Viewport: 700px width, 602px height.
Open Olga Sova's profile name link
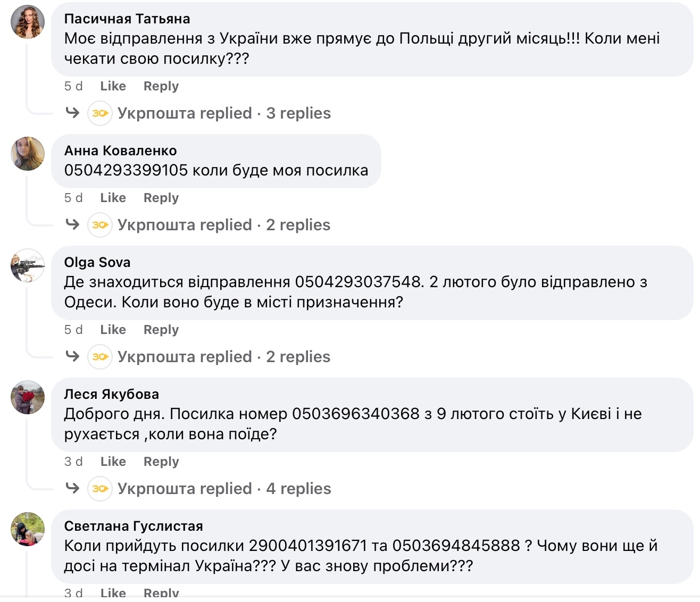pos(97,262)
